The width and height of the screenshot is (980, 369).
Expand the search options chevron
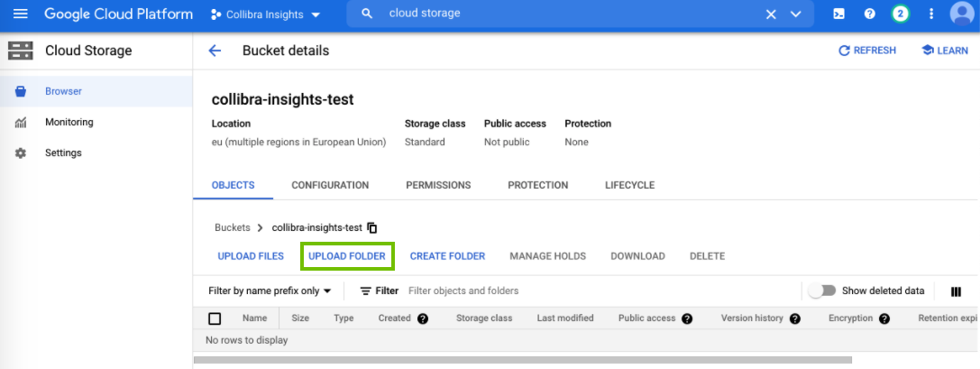795,14
